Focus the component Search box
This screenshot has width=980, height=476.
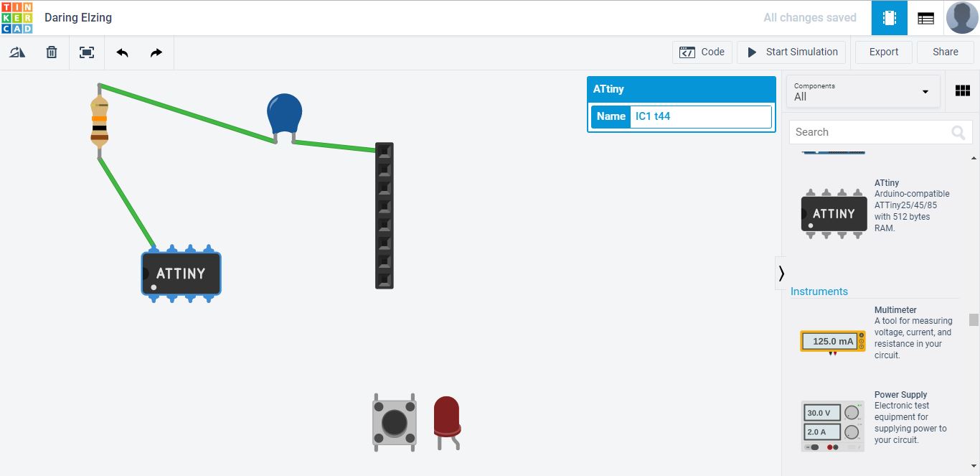[881, 132]
